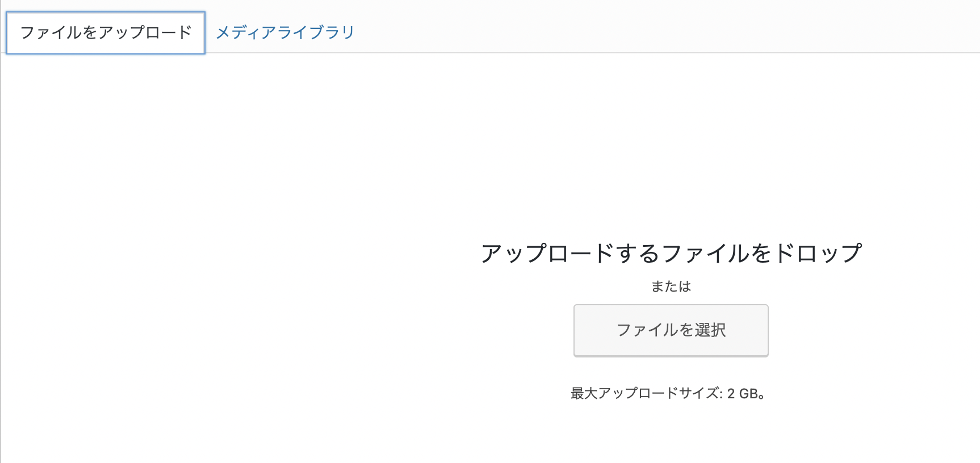Click the する text in the drop heading
Viewport: 980px width, 463px height.
tap(638, 253)
